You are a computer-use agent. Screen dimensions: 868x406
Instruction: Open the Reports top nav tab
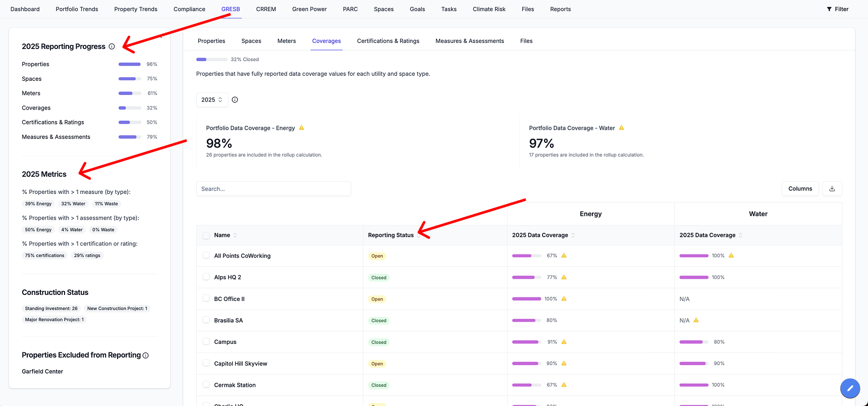coord(560,9)
